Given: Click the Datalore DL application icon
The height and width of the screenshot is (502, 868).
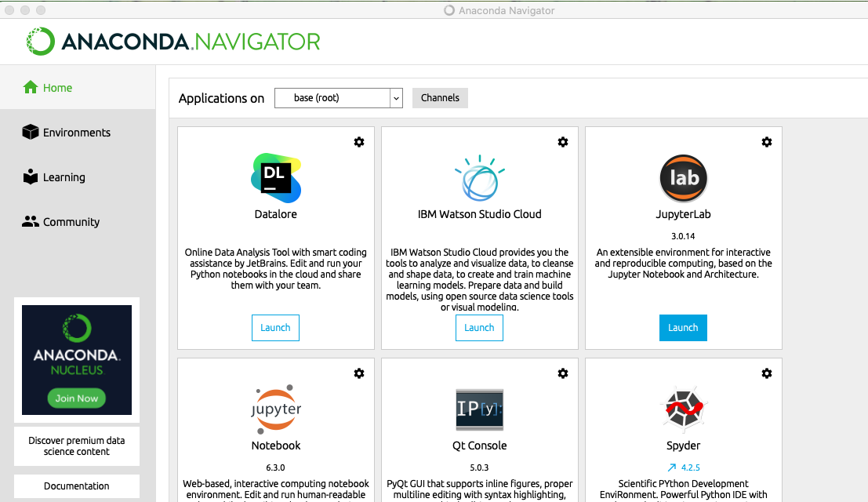Looking at the screenshot, I should click(x=276, y=178).
